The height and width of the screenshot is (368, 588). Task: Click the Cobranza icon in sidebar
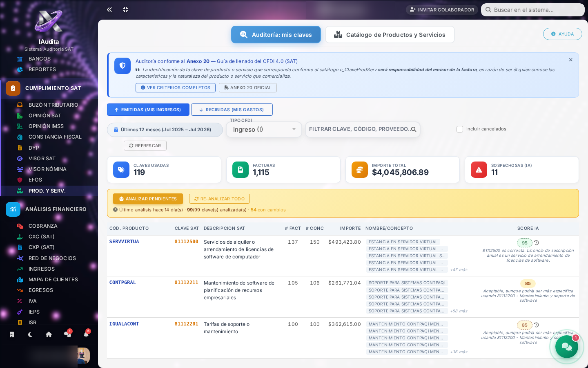[20, 226]
